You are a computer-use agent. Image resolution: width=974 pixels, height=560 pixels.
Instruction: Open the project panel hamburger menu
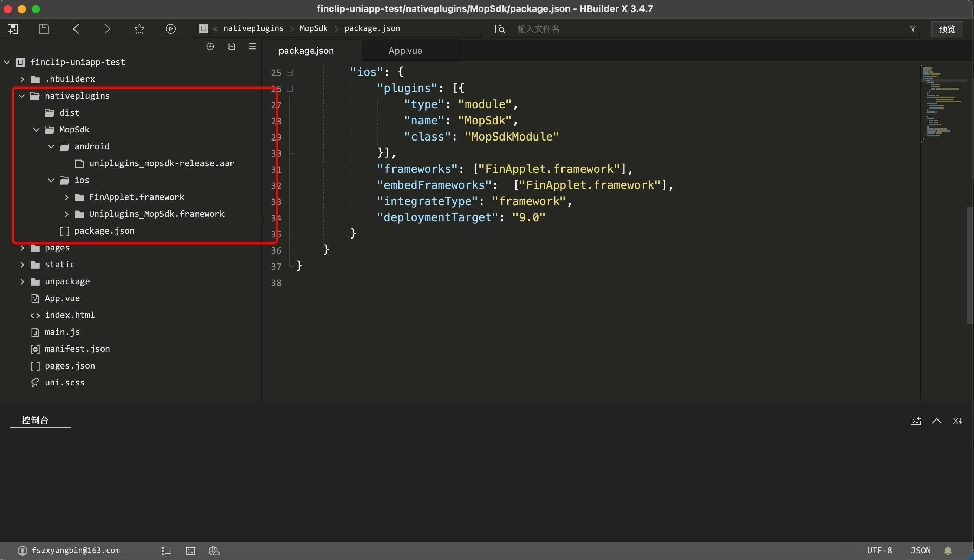coord(252,46)
